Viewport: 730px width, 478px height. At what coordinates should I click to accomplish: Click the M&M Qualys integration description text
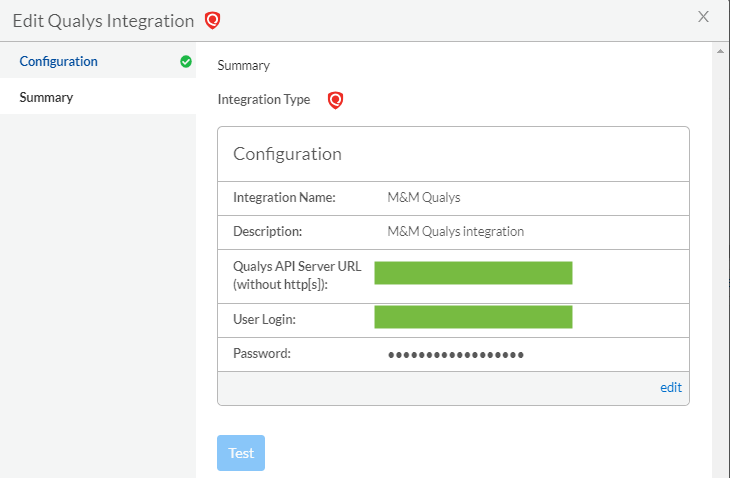(455, 231)
